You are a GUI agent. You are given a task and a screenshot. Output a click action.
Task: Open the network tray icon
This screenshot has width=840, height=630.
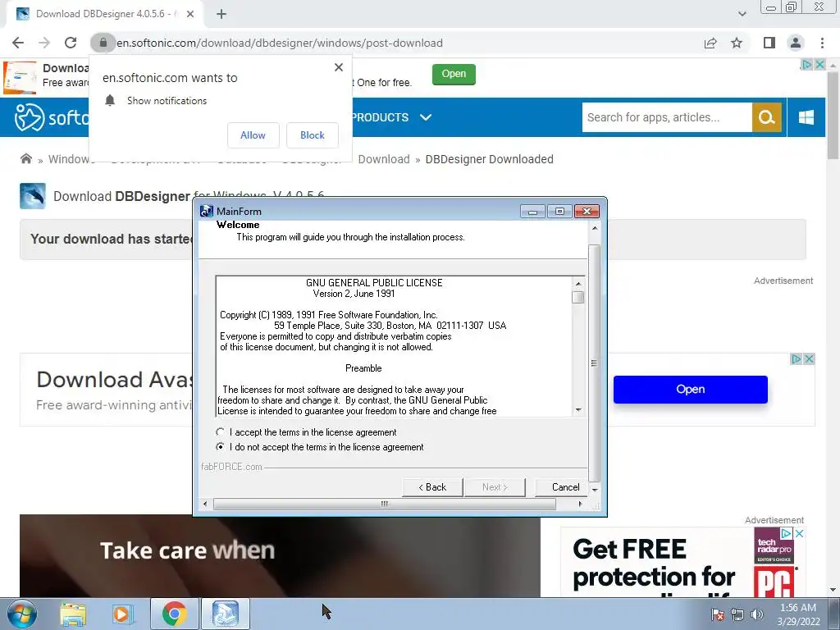coord(737,614)
